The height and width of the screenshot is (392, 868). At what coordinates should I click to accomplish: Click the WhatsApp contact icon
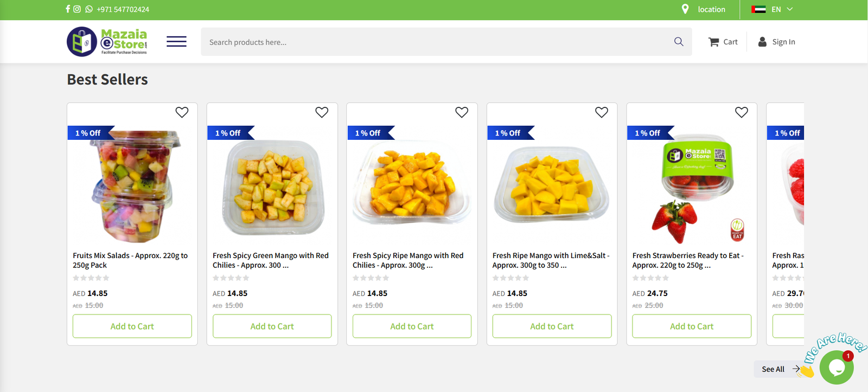89,9
